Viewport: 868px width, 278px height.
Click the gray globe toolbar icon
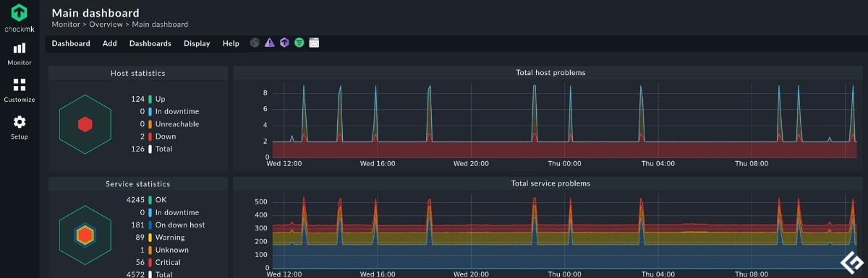point(255,43)
